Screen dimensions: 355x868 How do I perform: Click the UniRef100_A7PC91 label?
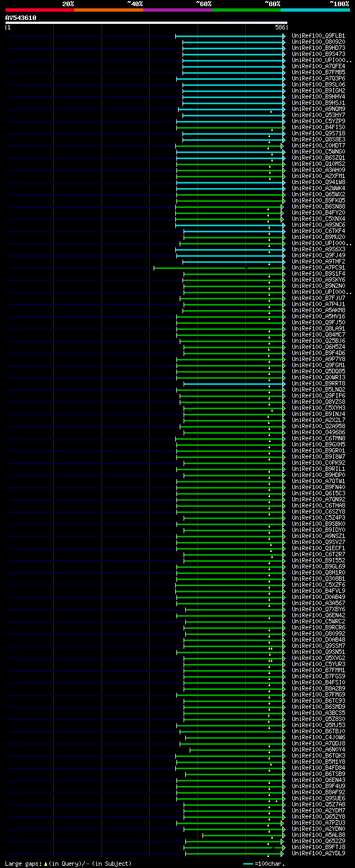tap(318, 267)
